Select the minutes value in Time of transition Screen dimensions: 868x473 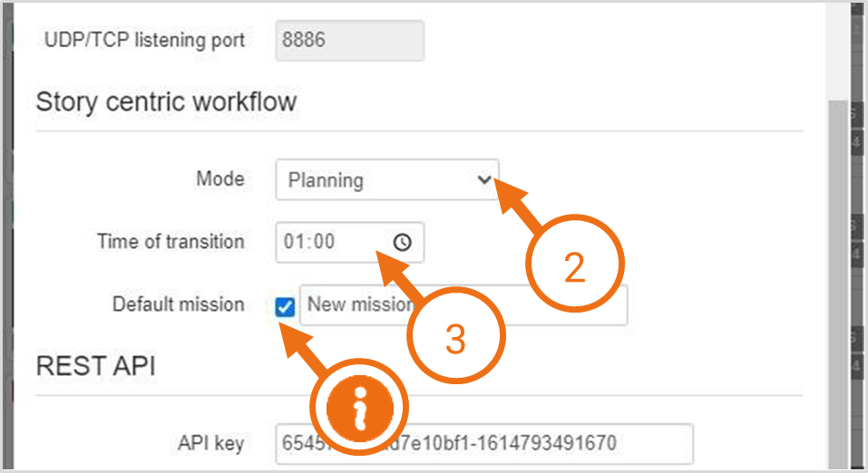(324, 242)
